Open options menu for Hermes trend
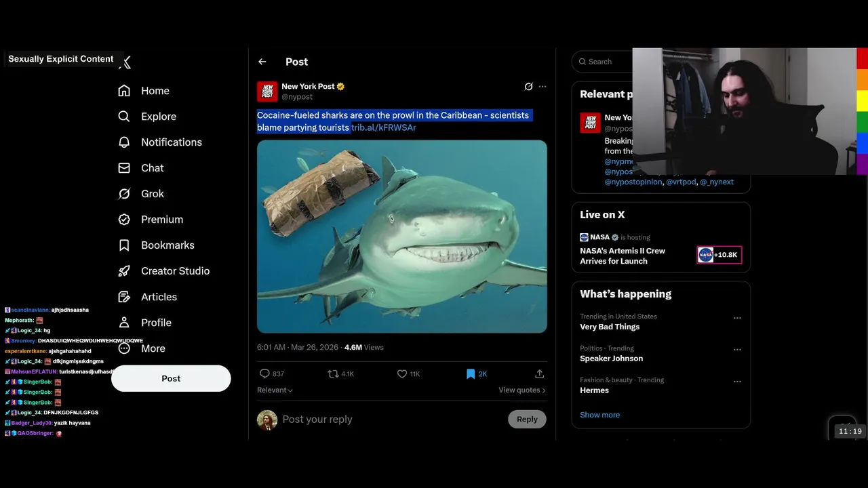 point(737,382)
